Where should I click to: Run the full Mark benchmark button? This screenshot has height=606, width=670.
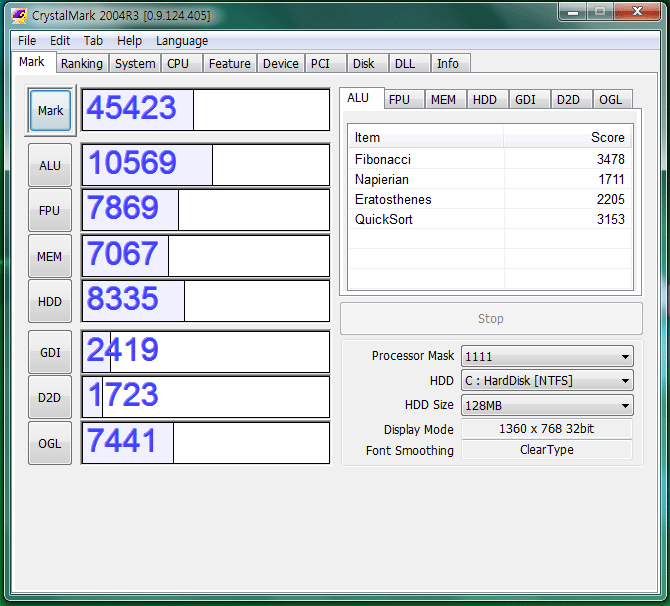click(50, 110)
